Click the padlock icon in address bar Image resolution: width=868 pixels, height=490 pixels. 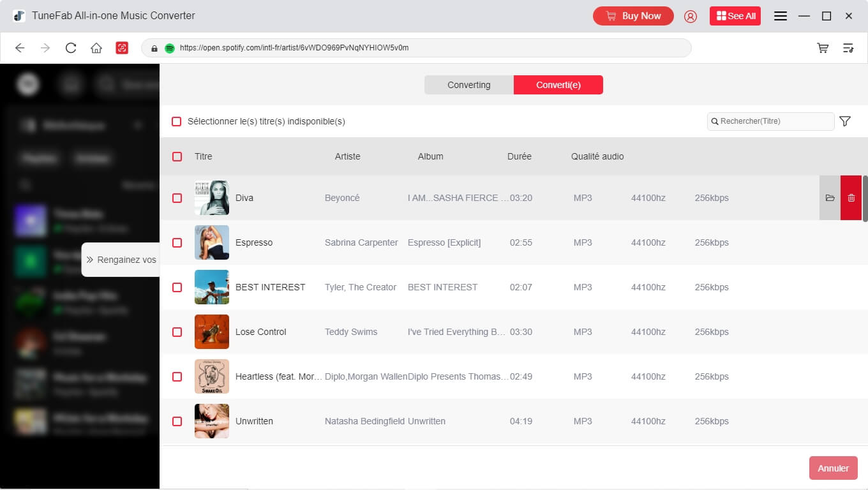(x=154, y=48)
